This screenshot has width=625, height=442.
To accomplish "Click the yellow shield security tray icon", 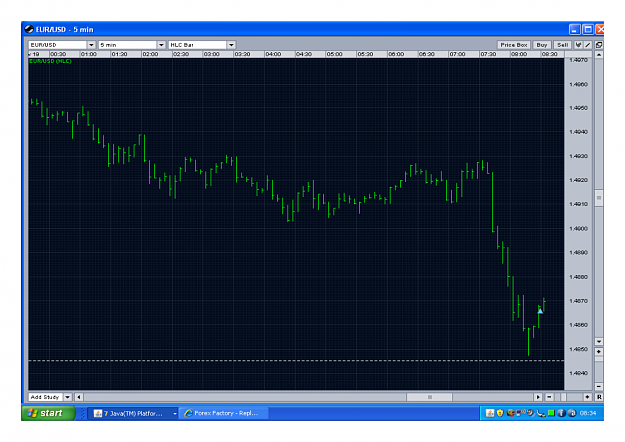I will click(x=500, y=413).
